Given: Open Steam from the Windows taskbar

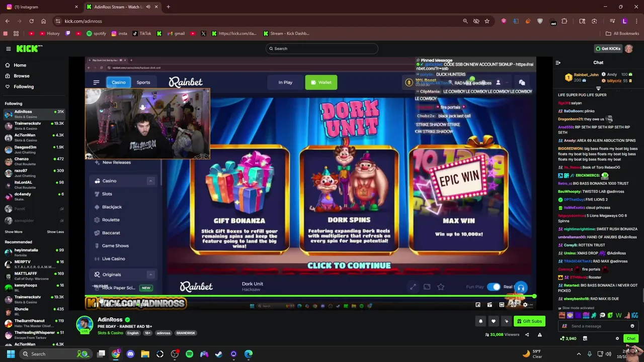Looking at the screenshot, I should (219, 354).
